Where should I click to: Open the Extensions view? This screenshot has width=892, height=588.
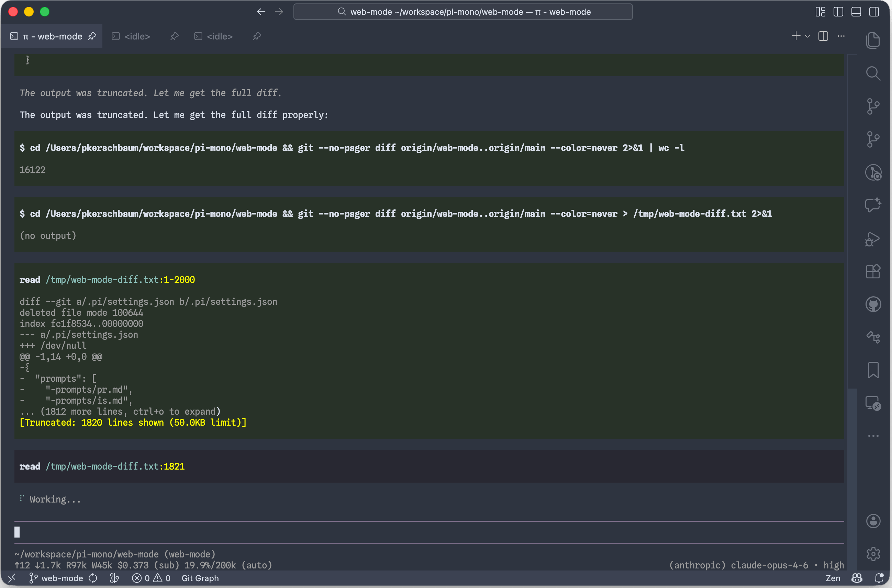[x=873, y=272]
